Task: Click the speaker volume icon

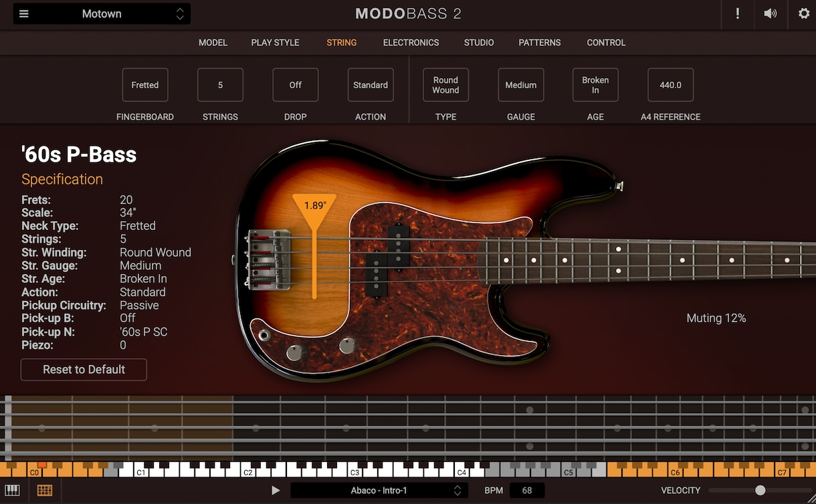Action: point(771,13)
